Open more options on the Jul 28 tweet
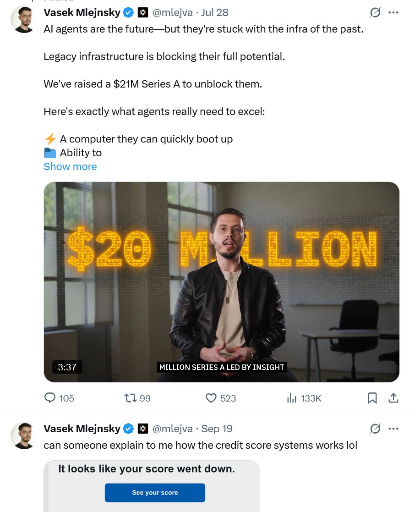Screen dimensions: 420x512 click(393, 12)
